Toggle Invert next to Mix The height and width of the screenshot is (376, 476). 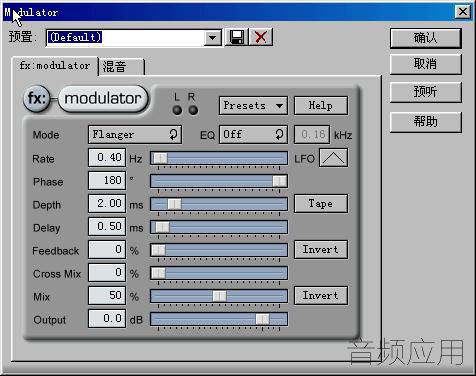point(321,296)
